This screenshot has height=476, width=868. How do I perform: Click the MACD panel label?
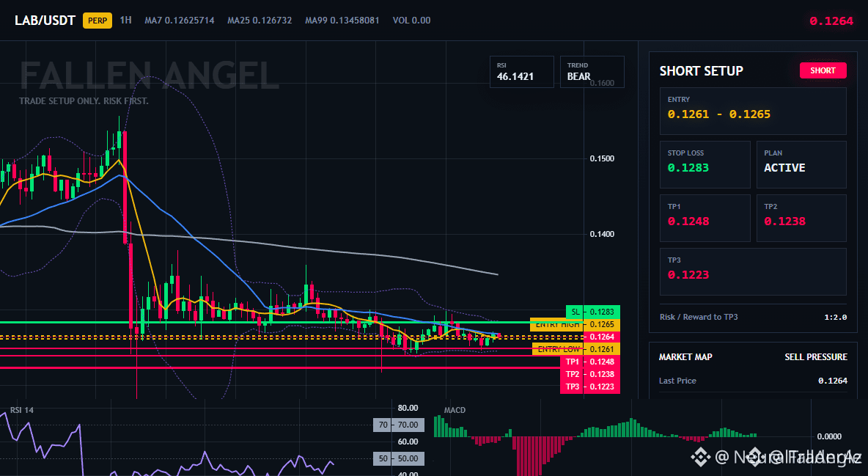455,410
